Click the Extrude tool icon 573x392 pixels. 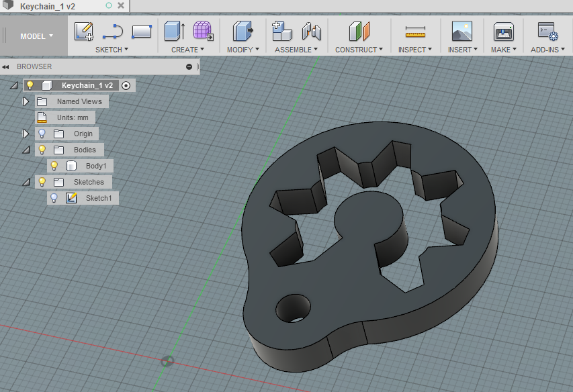(175, 32)
